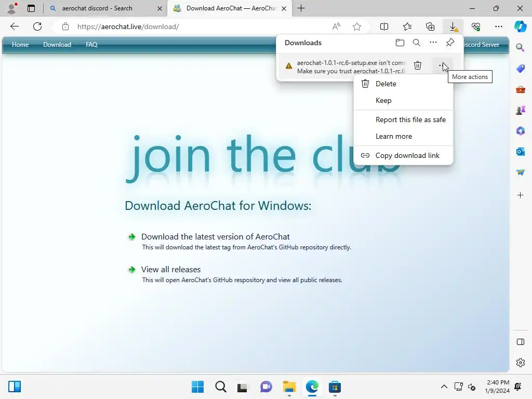Open Edge Settings and more menu
The width and height of the screenshot is (532, 399).
click(x=498, y=26)
